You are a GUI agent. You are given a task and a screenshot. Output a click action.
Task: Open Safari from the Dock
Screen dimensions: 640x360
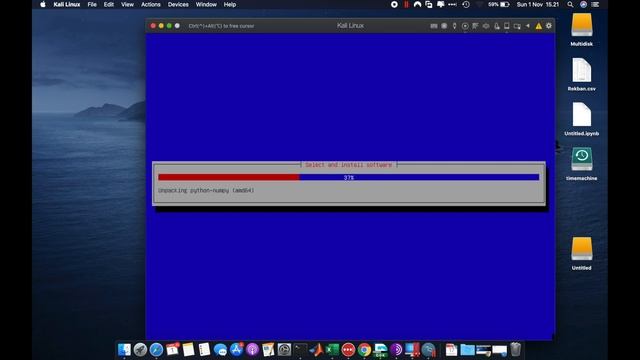(156, 349)
